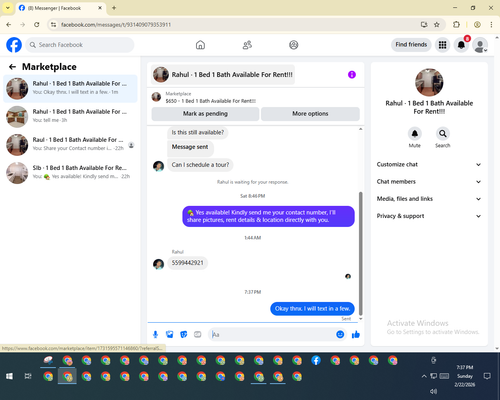Record a voice clip with microphone icon
The image size is (500, 400).
point(155,334)
